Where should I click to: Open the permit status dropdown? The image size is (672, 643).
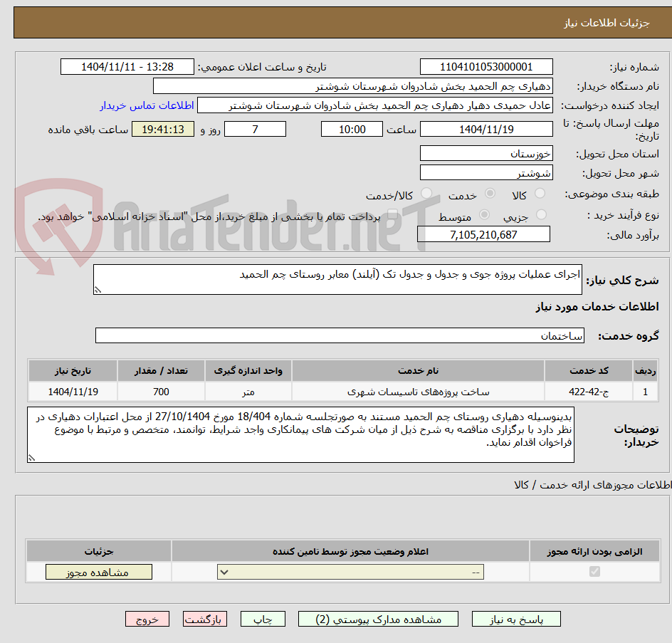tap(350, 572)
